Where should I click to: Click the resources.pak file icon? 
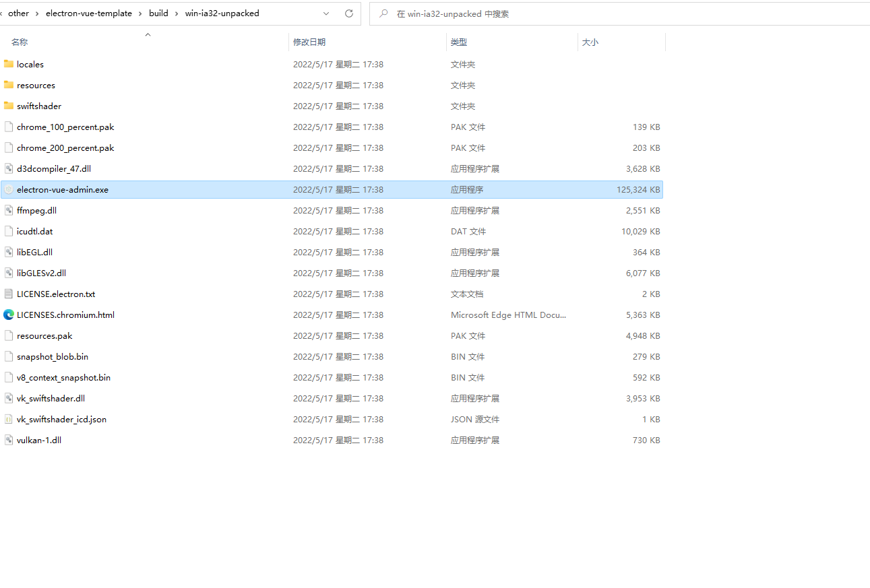pyautogui.click(x=9, y=335)
